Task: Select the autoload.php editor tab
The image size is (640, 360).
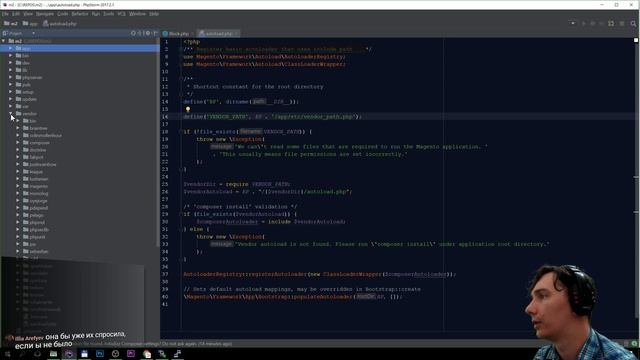Action: tap(217, 33)
